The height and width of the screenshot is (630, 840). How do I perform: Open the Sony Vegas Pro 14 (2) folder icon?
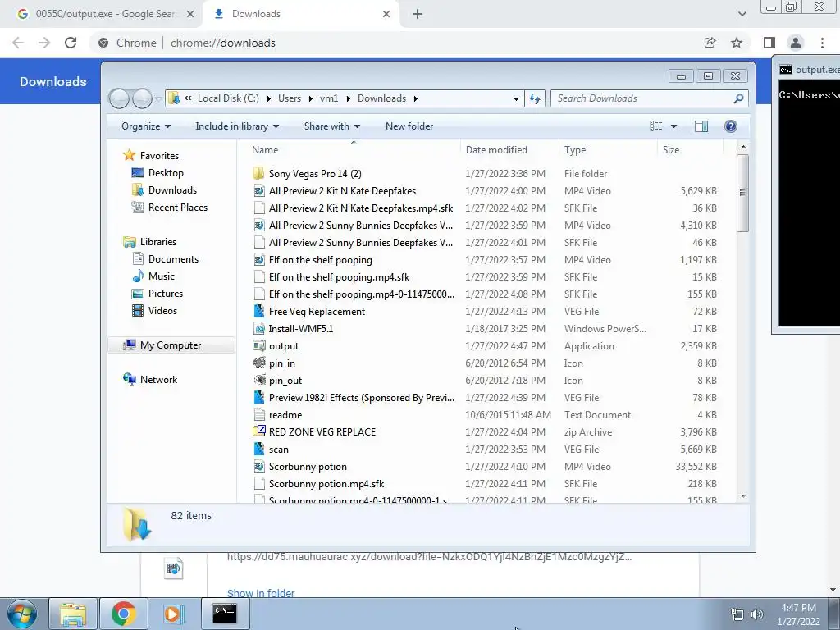258,174
